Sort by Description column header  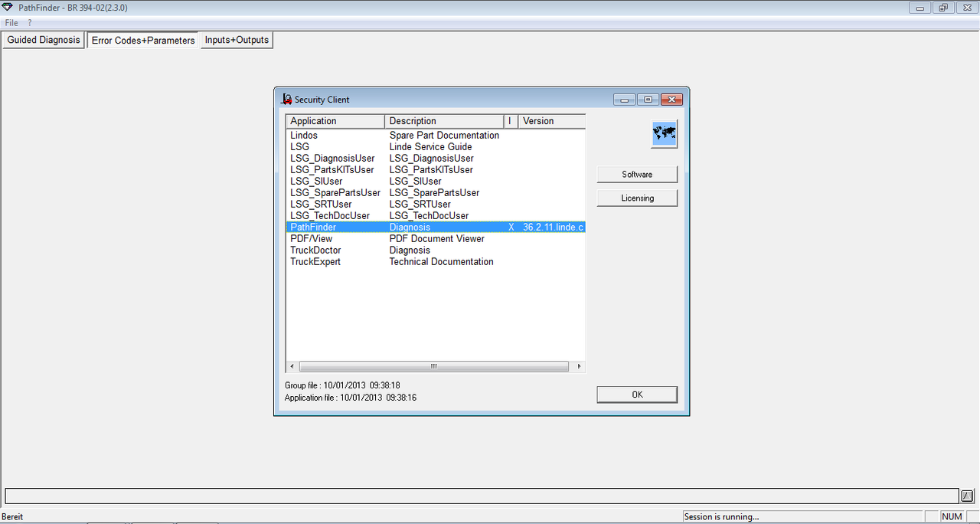point(444,121)
